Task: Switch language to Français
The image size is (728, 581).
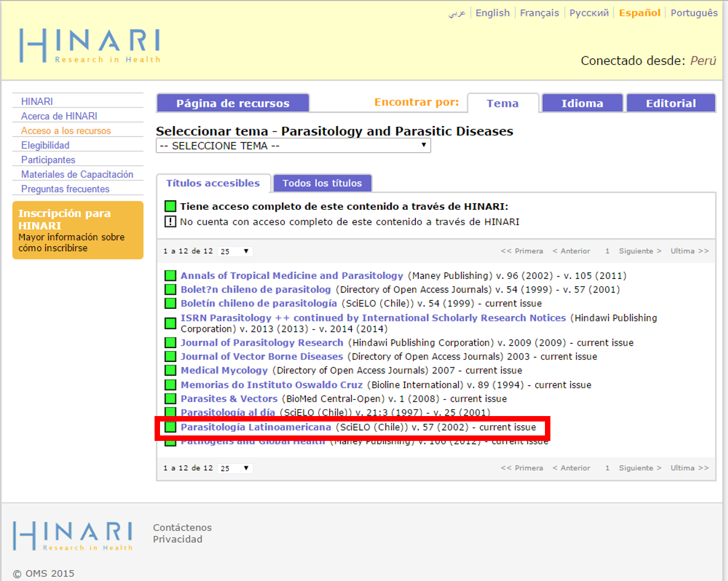Action: [539, 13]
